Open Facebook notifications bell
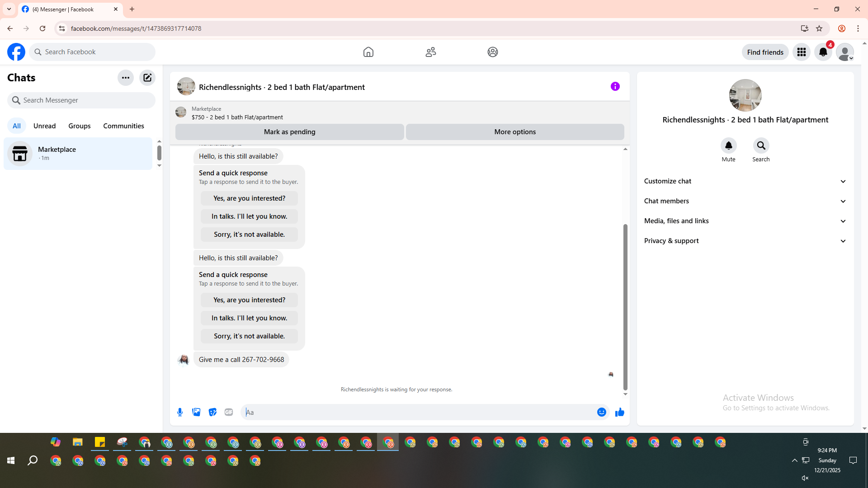The height and width of the screenshot is (488, 868). pyautogui.click(x=823, y=52)
